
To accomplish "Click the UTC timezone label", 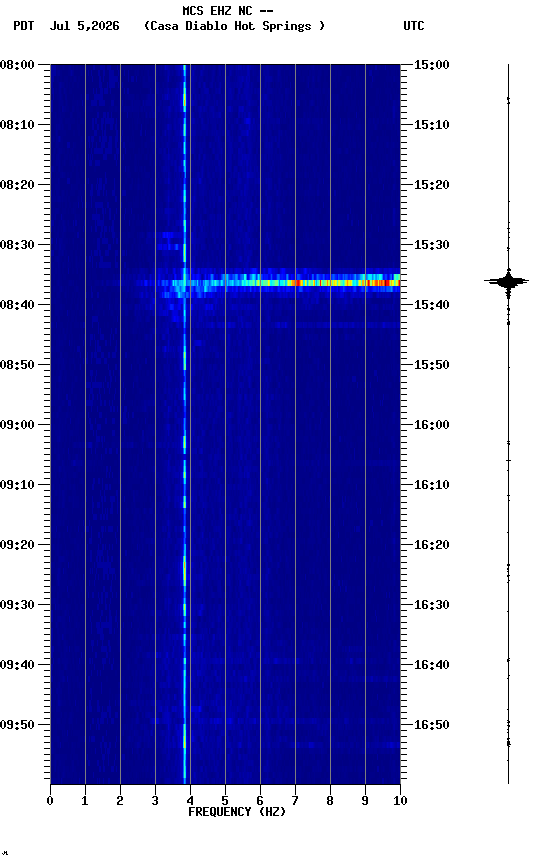I will pos(414,26).
